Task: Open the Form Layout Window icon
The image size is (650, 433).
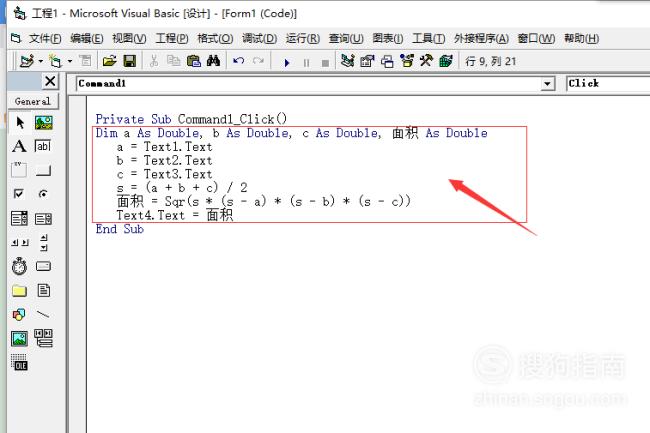Action: click(387, 61)
